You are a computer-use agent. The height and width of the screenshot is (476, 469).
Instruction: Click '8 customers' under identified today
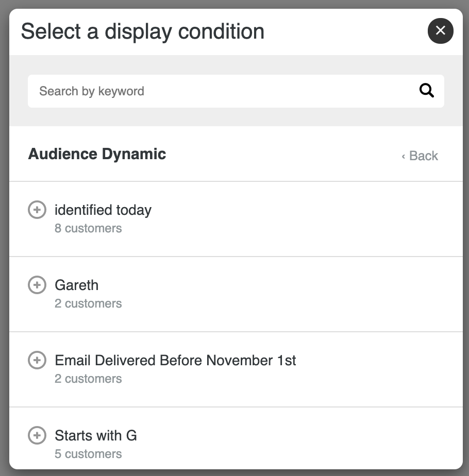[88, 228]
